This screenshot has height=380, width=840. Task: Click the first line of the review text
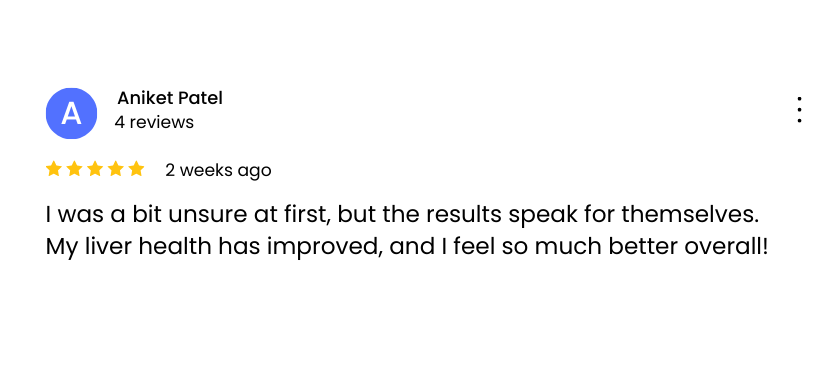[x=403, y=215]
